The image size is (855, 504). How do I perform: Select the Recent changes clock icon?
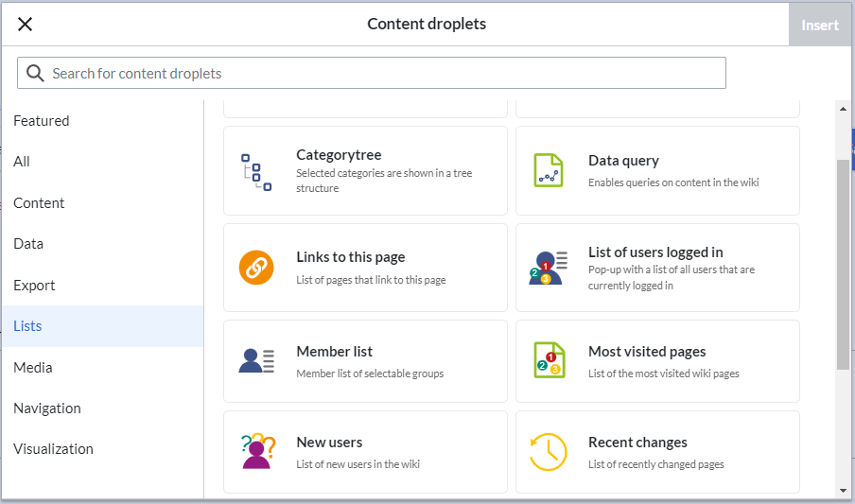[549, 452]
